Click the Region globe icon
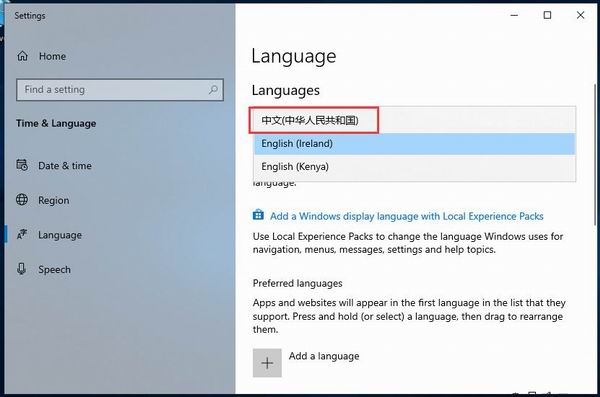The width and height of the screenshot is (600, 397). click(22, 199)
